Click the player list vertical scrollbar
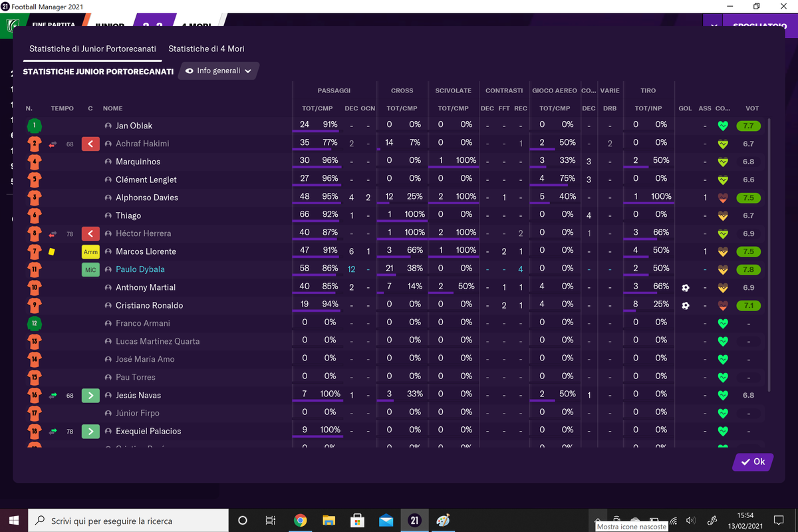798x532 pixels. click(x=770, y=255)
